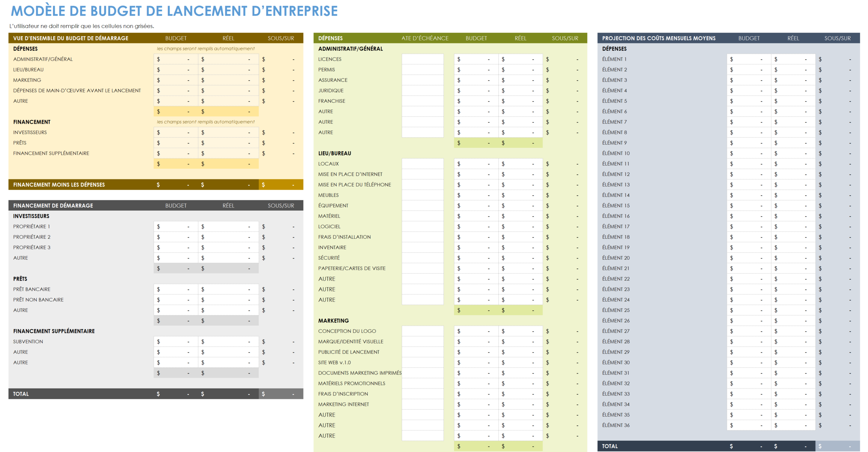Screen dimensions: 868x452
Task: Click réel cell for ÉLÉMENT 2
Action: (793, 69)
